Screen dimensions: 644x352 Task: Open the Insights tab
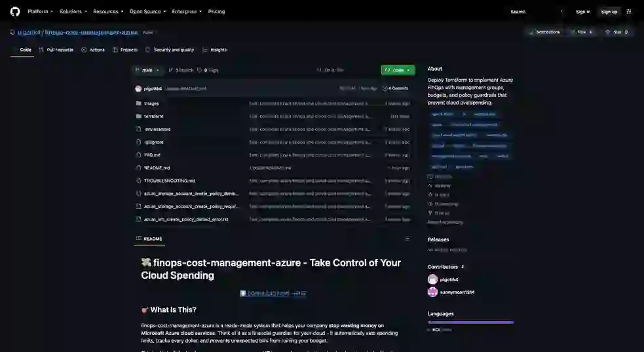click(x=215, y=50)
